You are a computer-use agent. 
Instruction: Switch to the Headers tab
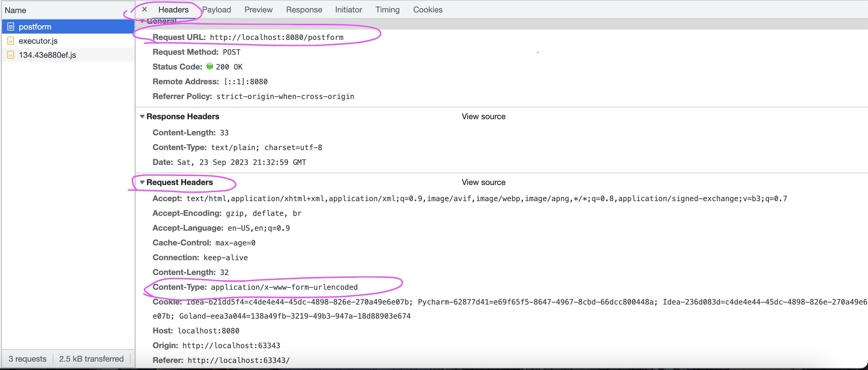[173, 10]
